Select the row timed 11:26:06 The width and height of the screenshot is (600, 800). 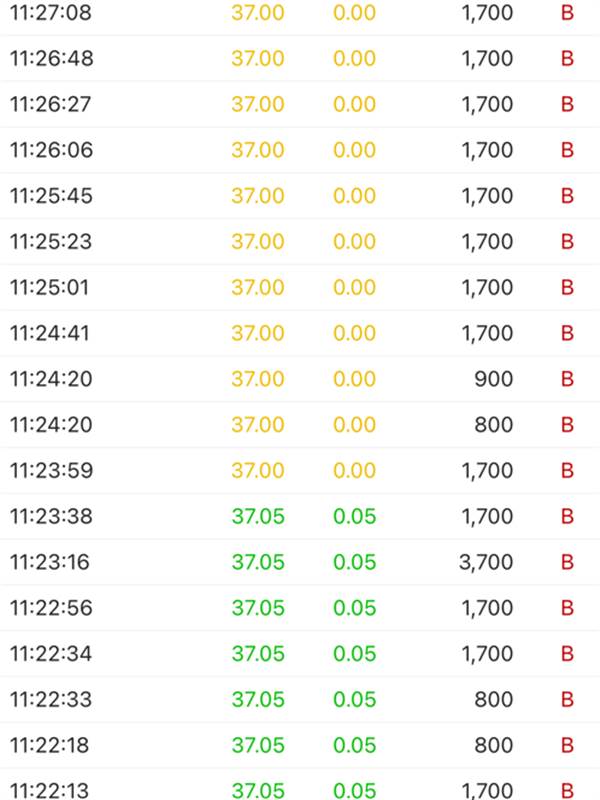300,150
